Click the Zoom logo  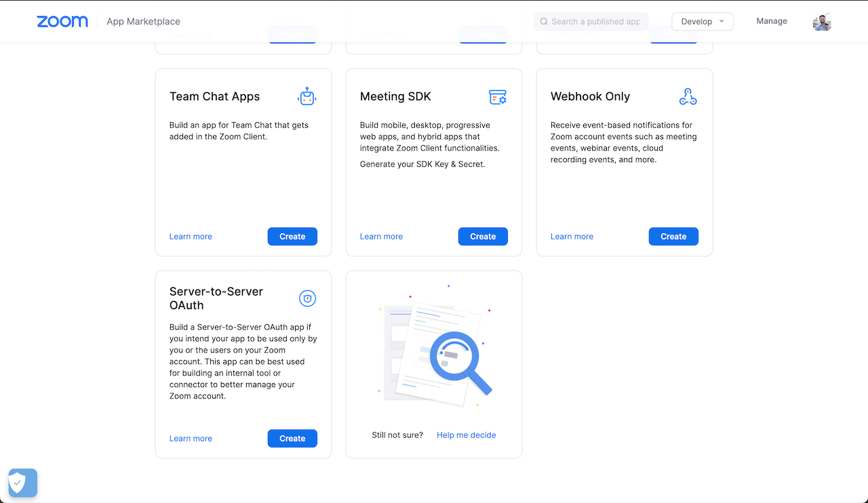[62, 22]
